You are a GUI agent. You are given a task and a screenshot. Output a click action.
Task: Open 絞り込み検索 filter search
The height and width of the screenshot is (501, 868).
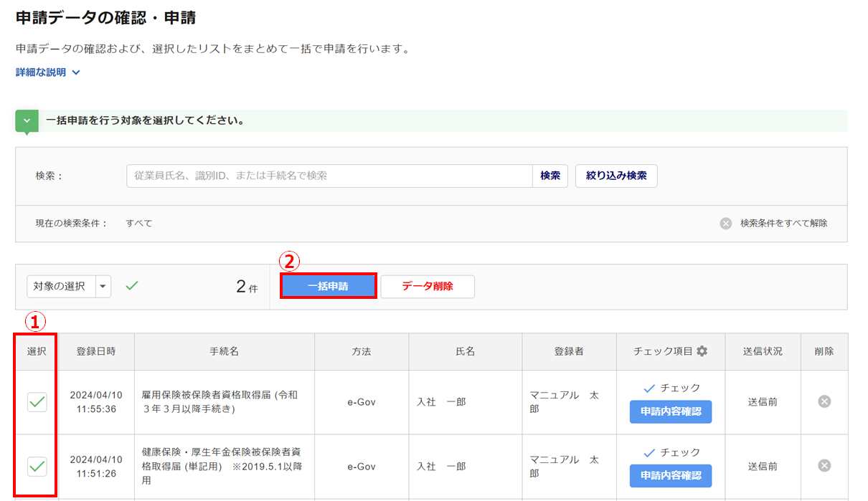click(616, 176)
